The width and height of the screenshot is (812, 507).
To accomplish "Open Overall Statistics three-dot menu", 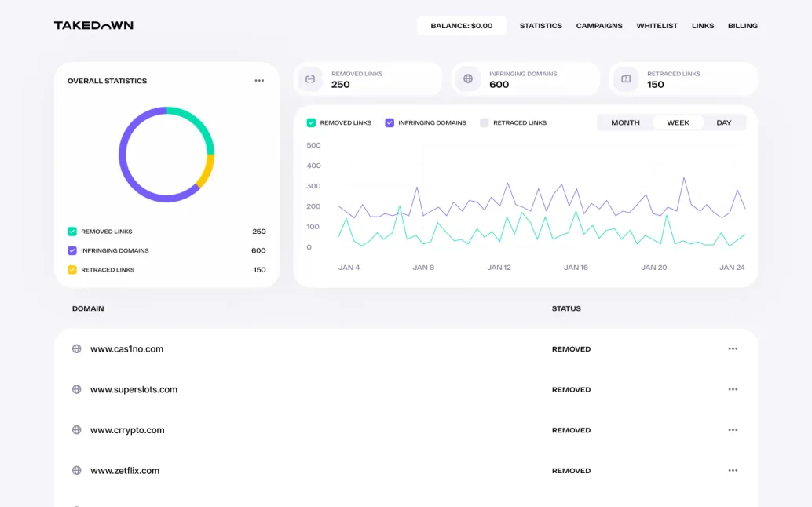I will tap(259, 81).
